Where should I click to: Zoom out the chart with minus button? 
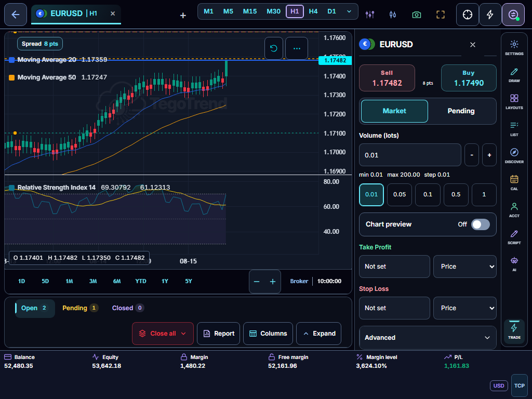(x=257, y=282)
